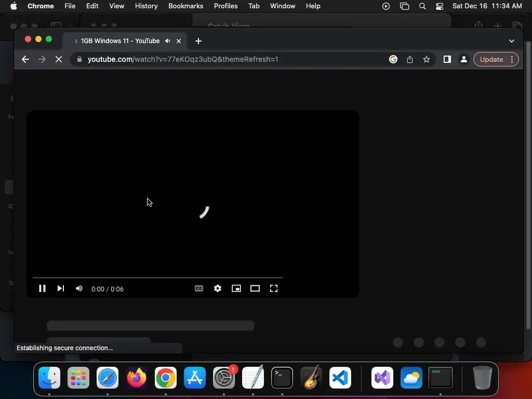Launch GarageBand from Dock
Viewport: 532px width, 399px height.
(x=311, y=377)
